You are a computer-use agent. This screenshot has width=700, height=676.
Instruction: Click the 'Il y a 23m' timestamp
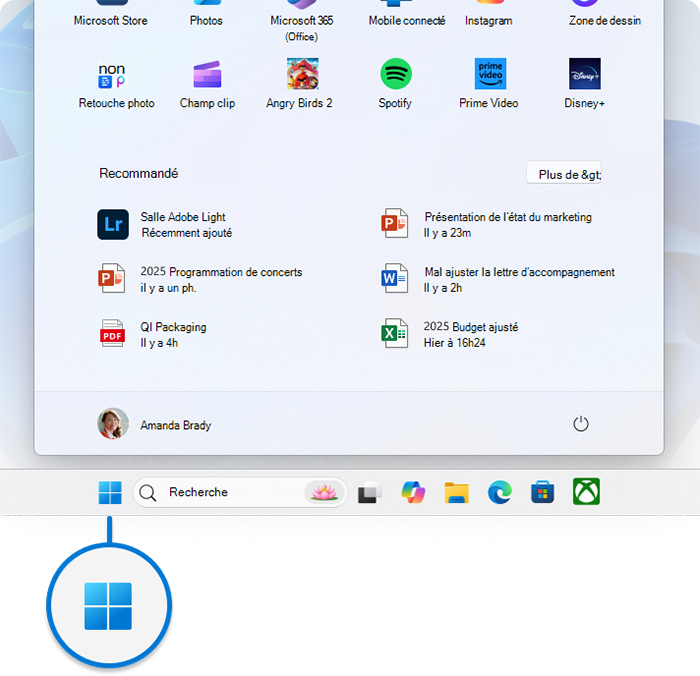click(447, 233)
